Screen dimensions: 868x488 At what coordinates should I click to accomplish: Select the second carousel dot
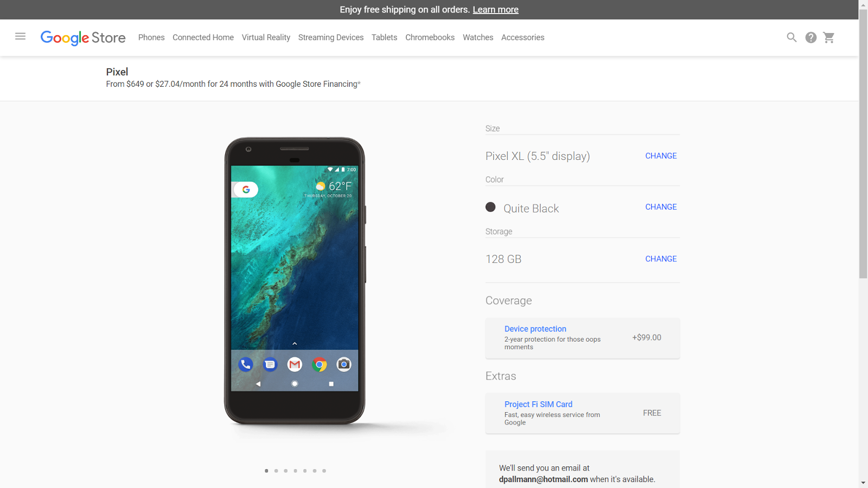point(276,471)
